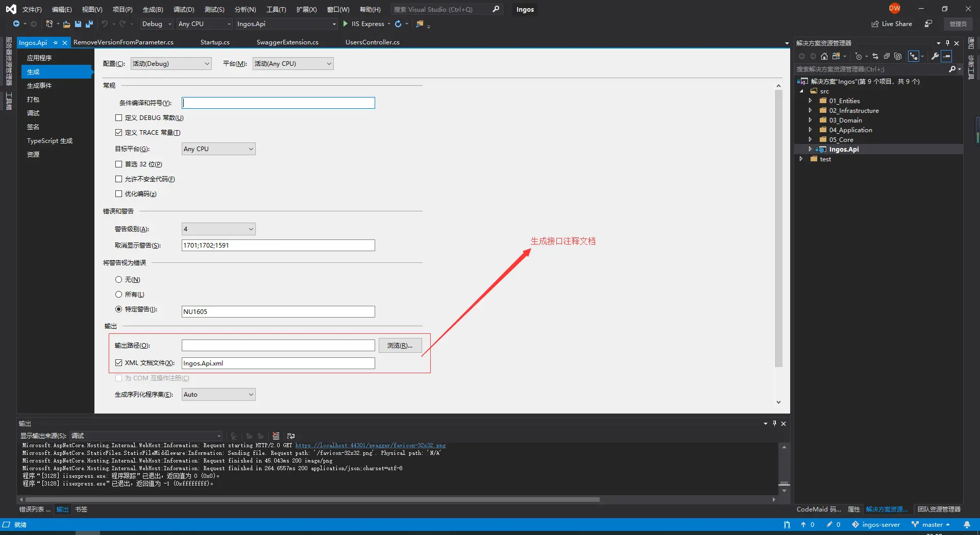The height and width of the screenshot is (535, 980).
Task: Click the save all icon
Action: (x=89, y=24)
